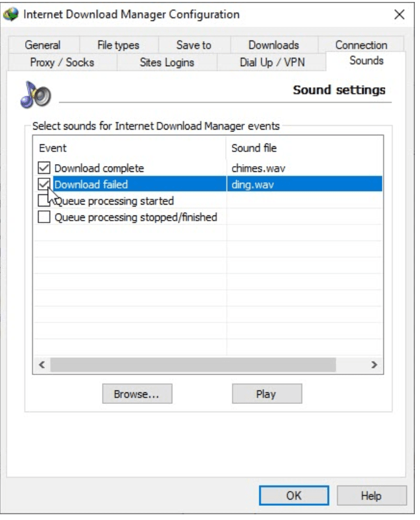Screen dimensions: 420x520
Task: Go to Proxy / Socks tab
Action: tap(62, 62)
